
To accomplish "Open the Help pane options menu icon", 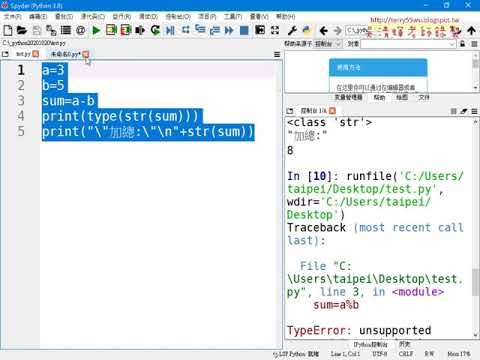I will (x=475, y=44).
